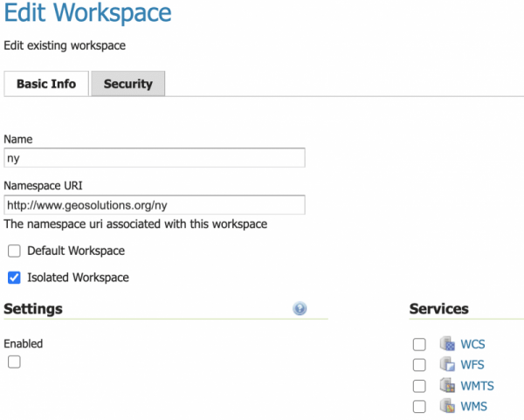Image resolution: width=524 pixels, height=420 pixels.
Task: Click into the Namespace URI field
Action: (x=155, y=205)
